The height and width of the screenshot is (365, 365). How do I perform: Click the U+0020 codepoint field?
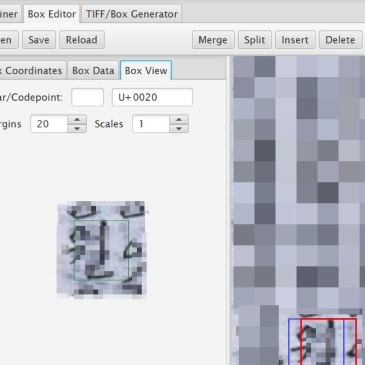click(152, 97)
